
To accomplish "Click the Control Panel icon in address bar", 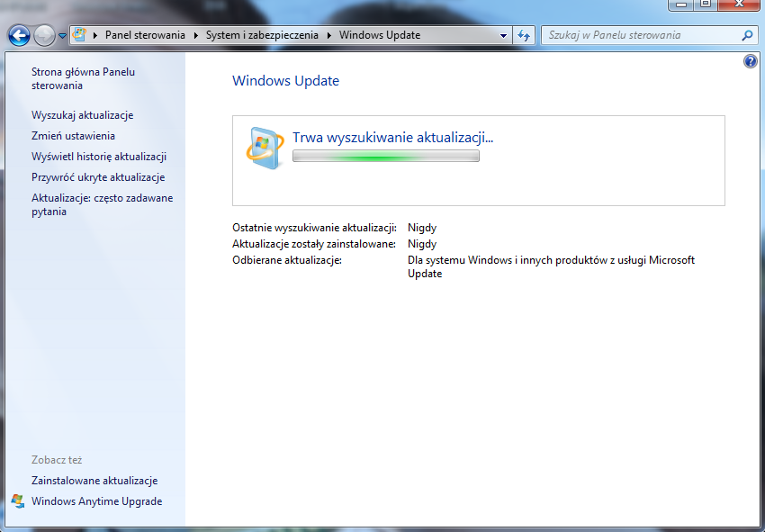I will click(79, 34).
